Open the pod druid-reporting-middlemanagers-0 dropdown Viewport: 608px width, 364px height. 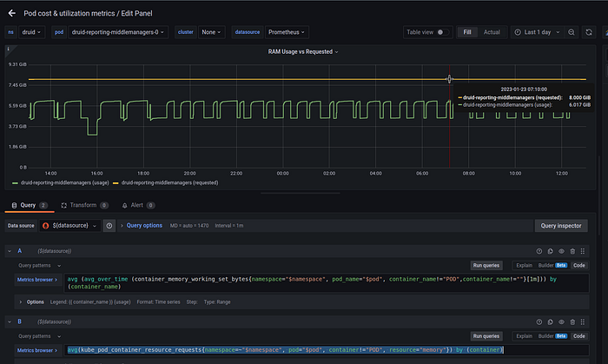point(118,32)
